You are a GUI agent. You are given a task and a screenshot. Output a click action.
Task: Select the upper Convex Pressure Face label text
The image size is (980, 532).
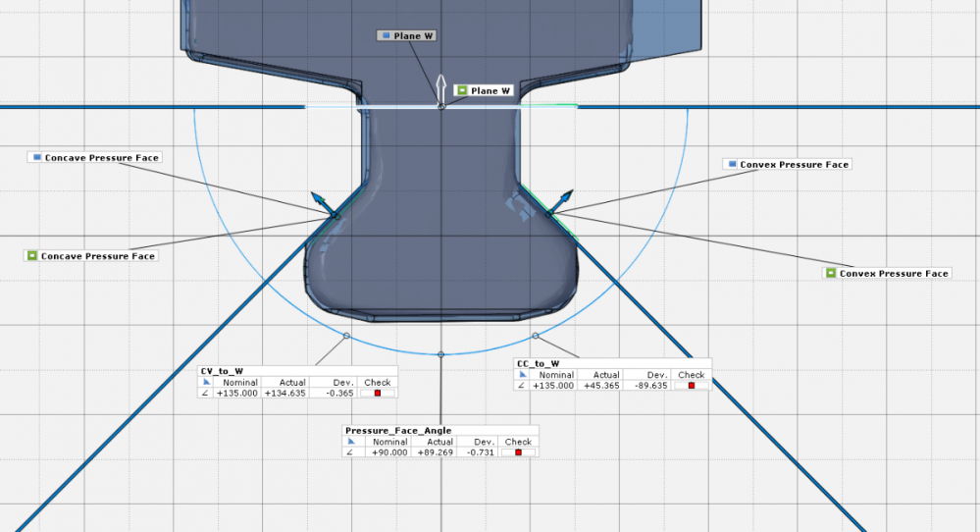pyautogui.click(x=794, y=164)
